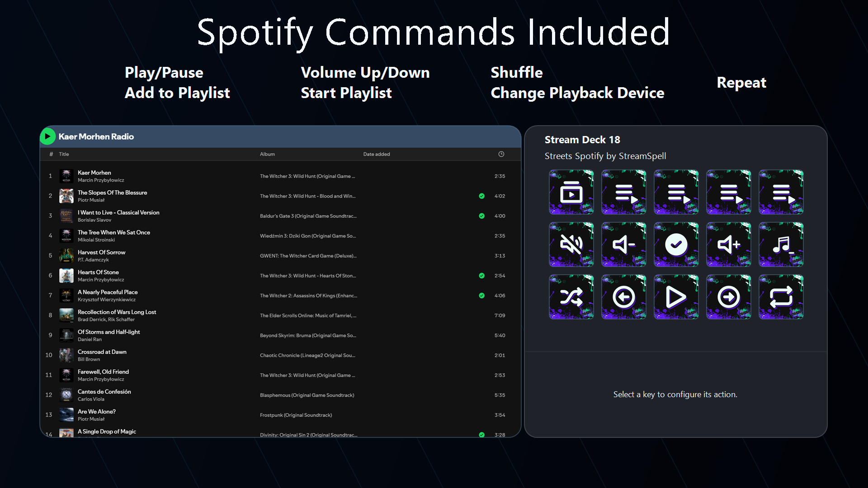Toggle saved checkmark for The Slopes Of The Blessure
Image resolution: width=868 pixels, height=488 pixels.
click(482, 196)
